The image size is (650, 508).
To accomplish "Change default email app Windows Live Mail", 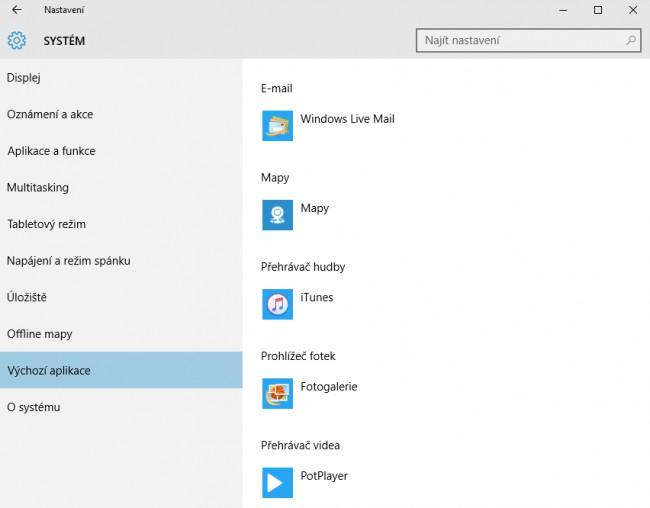I will click(347, 119).
